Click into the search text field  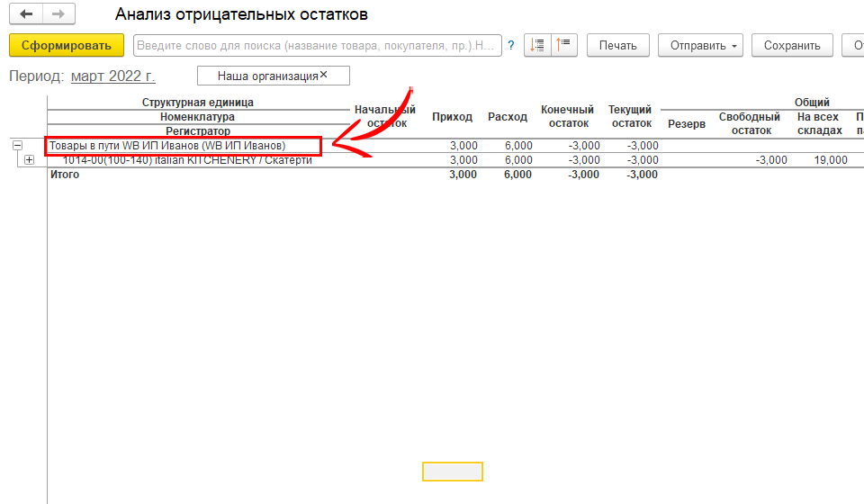315,45
